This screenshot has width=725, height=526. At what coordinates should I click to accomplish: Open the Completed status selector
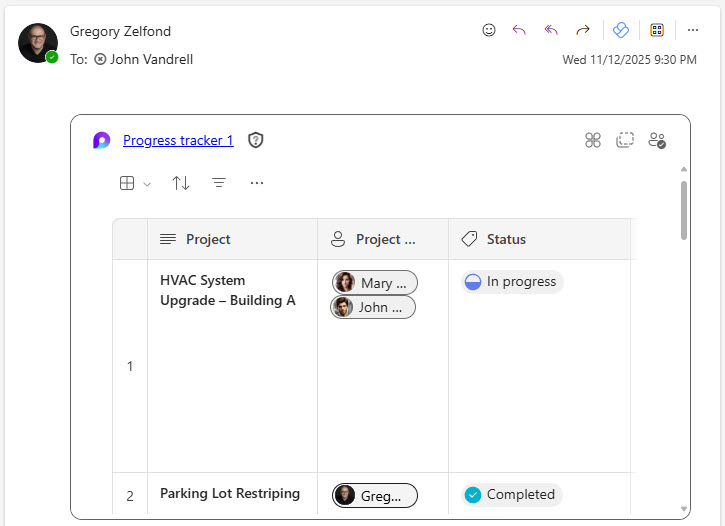[512, 495]
